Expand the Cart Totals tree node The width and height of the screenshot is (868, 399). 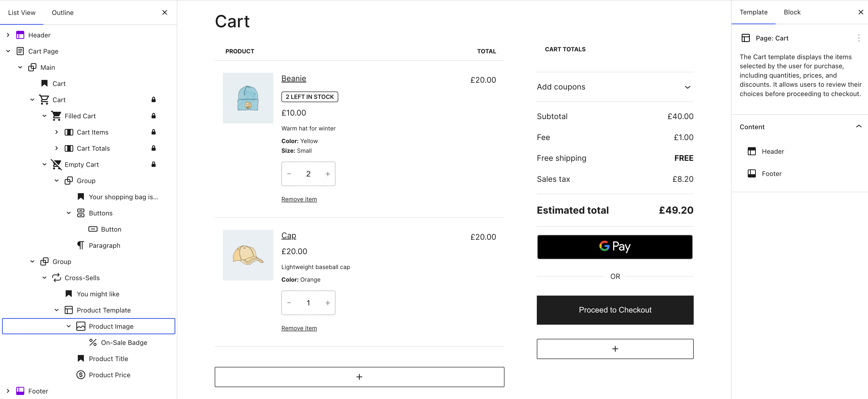(57, 148)
